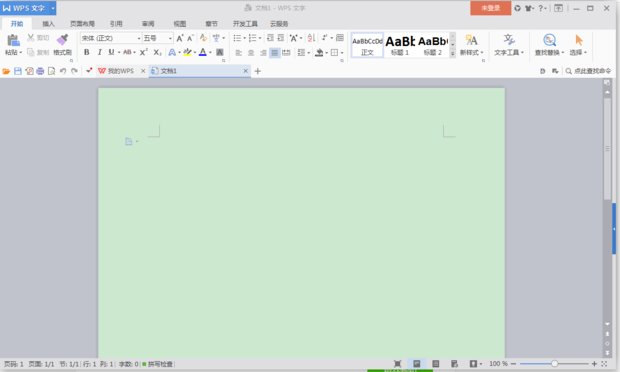Click the print preview icon
This screenshot has height=372, width=620.
pyautogui.click(x=51, y=71)
